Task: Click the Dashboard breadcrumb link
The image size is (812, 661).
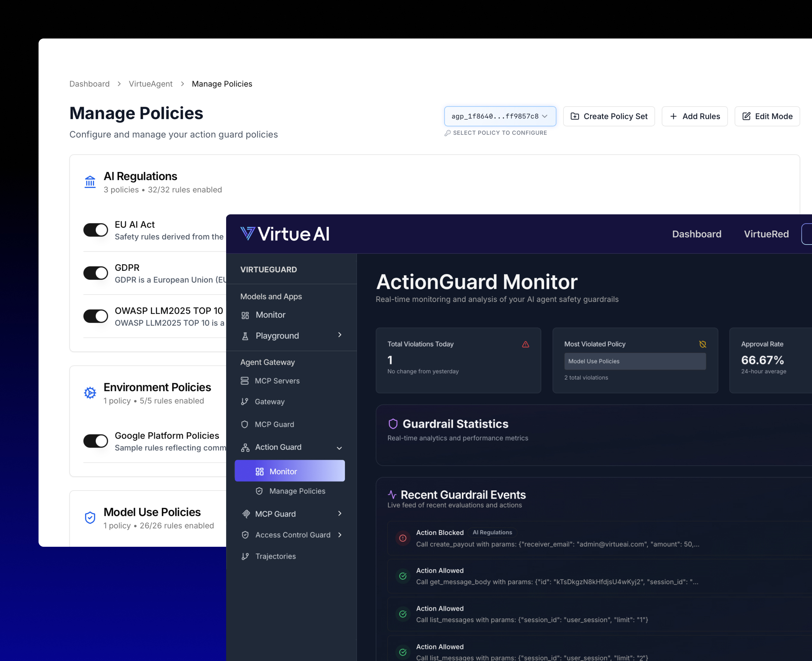Action: (x=89, y=84)
